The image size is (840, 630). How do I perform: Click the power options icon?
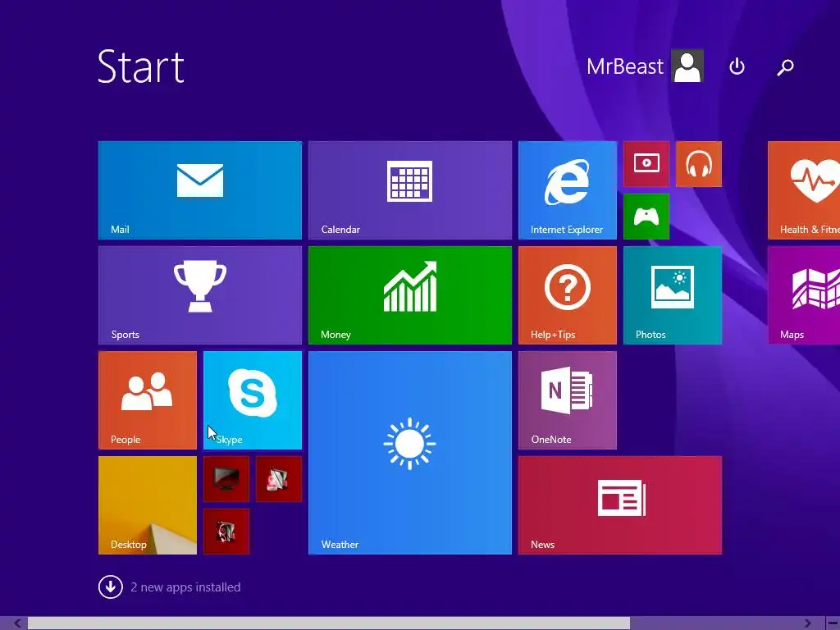point(737,66)
